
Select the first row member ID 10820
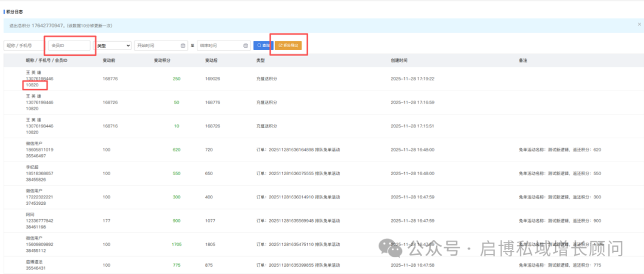pyautogui.click(x=32, y=85)
